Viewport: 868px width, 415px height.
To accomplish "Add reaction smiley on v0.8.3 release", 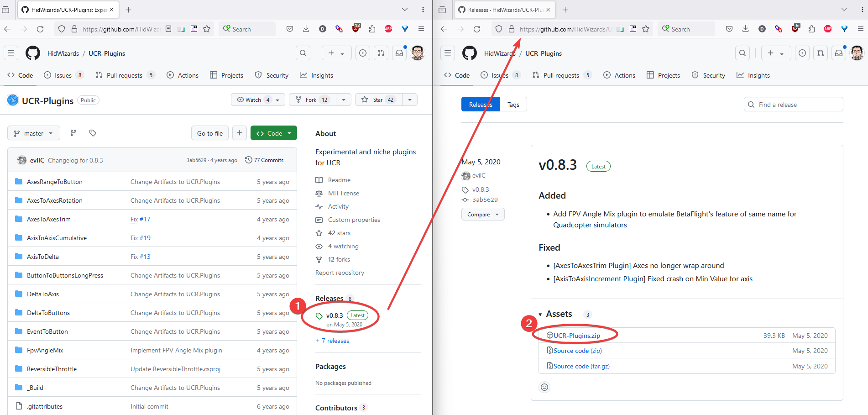I will [x=544, y=387].
